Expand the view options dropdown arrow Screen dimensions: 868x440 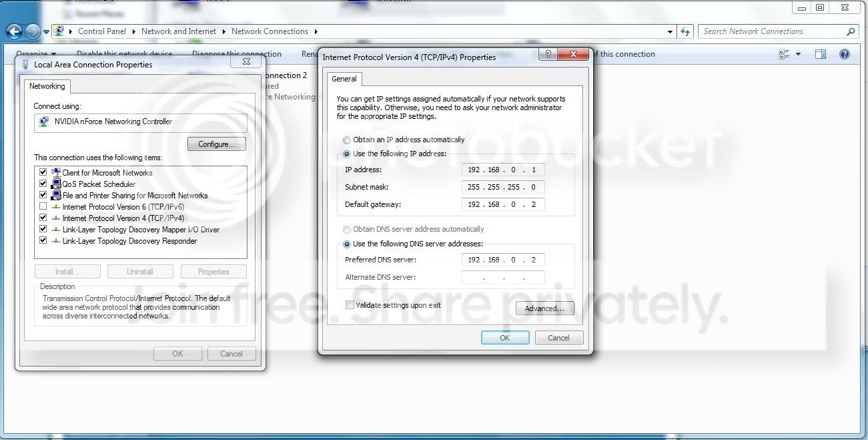798,54
